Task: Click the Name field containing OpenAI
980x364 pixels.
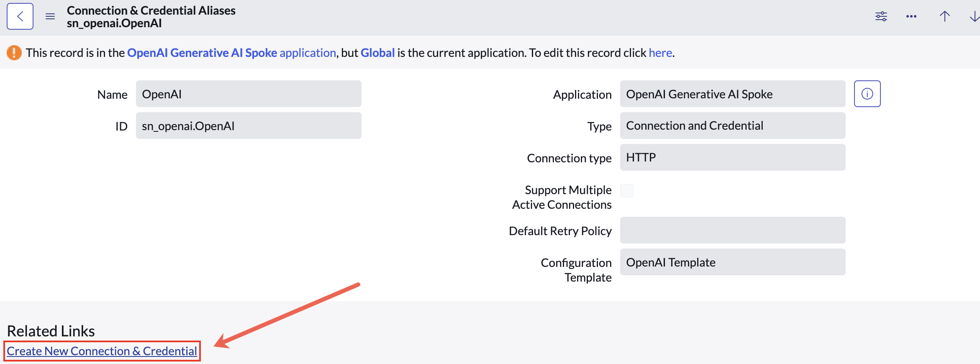Action: (249, 94)
